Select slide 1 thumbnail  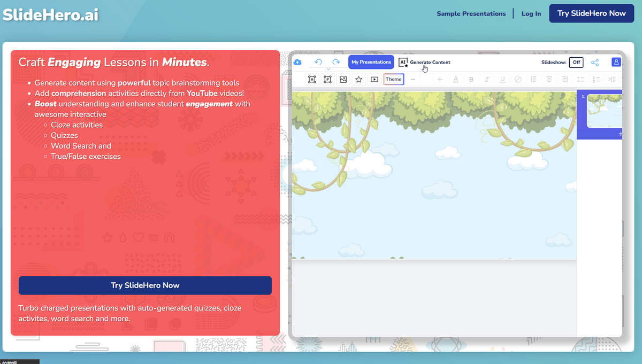click(x=605, y=111)
